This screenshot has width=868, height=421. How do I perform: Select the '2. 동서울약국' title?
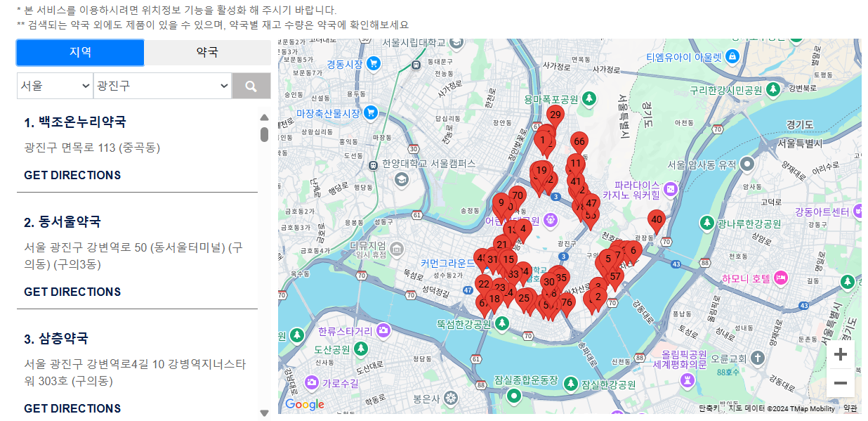[63, 222]
